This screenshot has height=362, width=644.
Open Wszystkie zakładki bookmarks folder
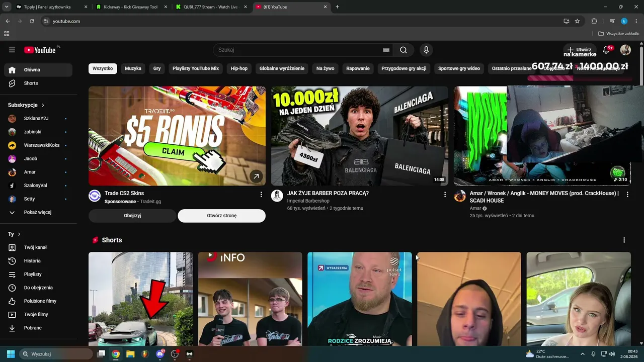click(618, 34)
